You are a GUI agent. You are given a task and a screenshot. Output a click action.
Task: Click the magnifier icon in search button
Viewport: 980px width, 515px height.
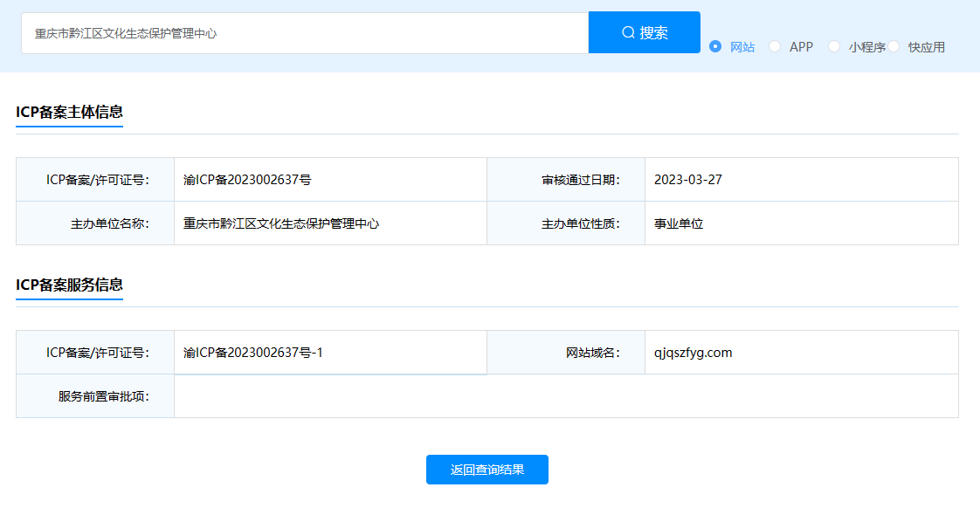click(628, 32)
